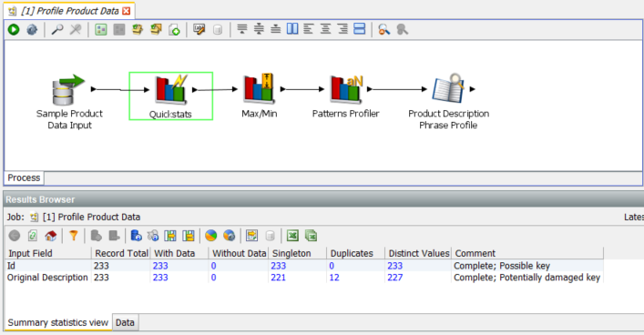Select the Max/Min profiler node
The width and height of the screenshot is (644, 335).
(260, 96)
